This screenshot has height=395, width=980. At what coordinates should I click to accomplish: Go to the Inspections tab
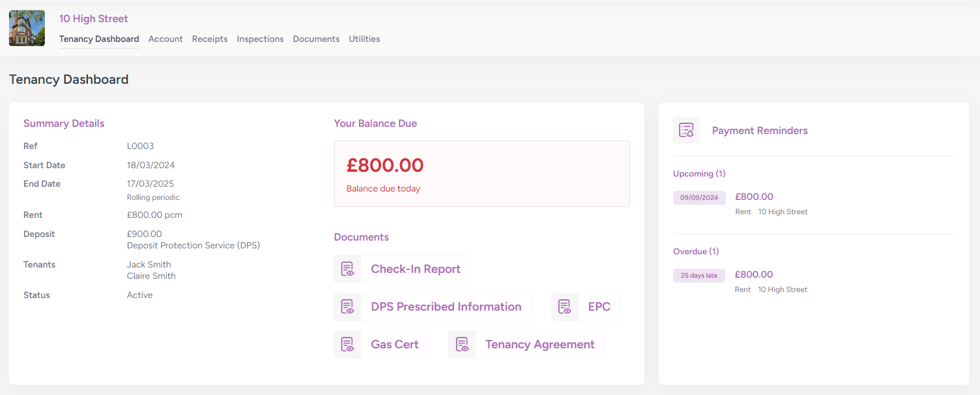[x=260, y=39]
